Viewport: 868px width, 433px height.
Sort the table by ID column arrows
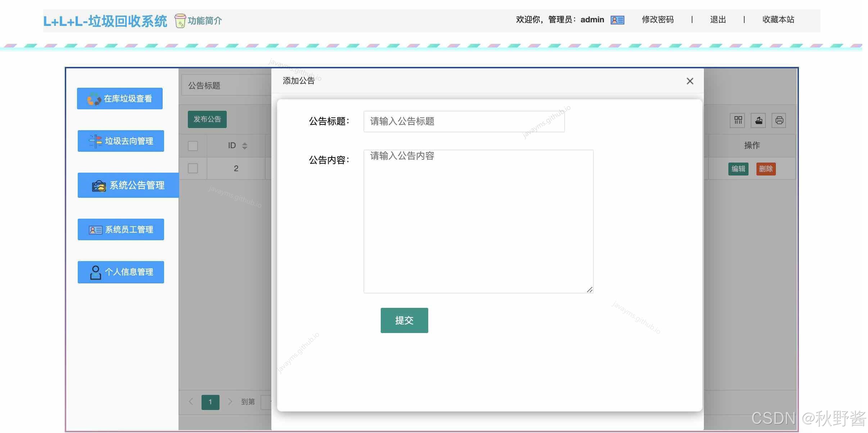point(245,146)
